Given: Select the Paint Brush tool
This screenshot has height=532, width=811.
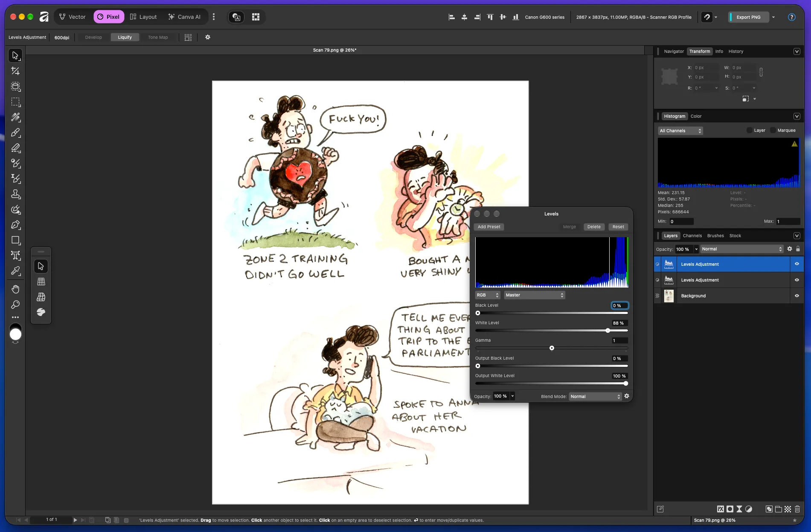Looking at the screenshot, I should pyautogui.click(x=15, y=133).
